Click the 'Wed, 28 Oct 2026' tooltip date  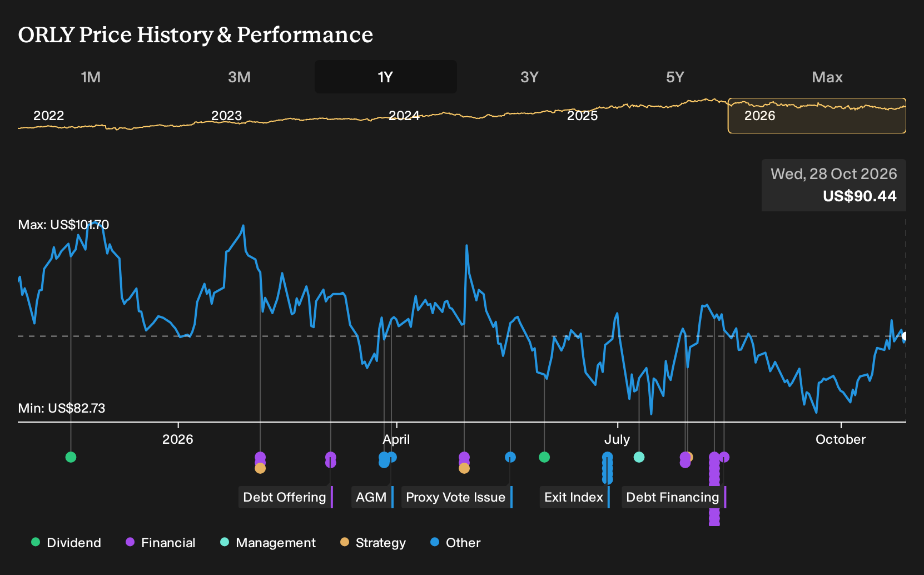pos(833,174)
